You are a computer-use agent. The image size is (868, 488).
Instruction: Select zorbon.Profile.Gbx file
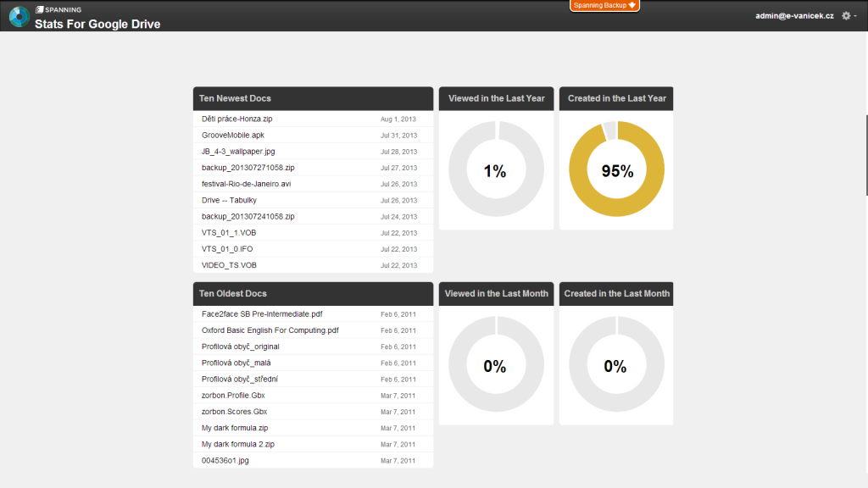click(x=233, y=396)
